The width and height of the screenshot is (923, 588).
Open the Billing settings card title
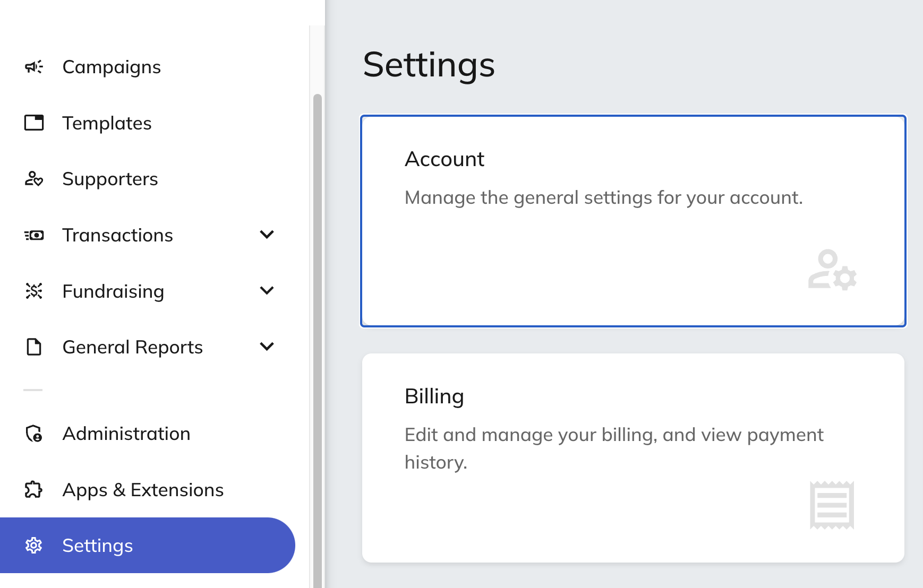tap(434, 396)
